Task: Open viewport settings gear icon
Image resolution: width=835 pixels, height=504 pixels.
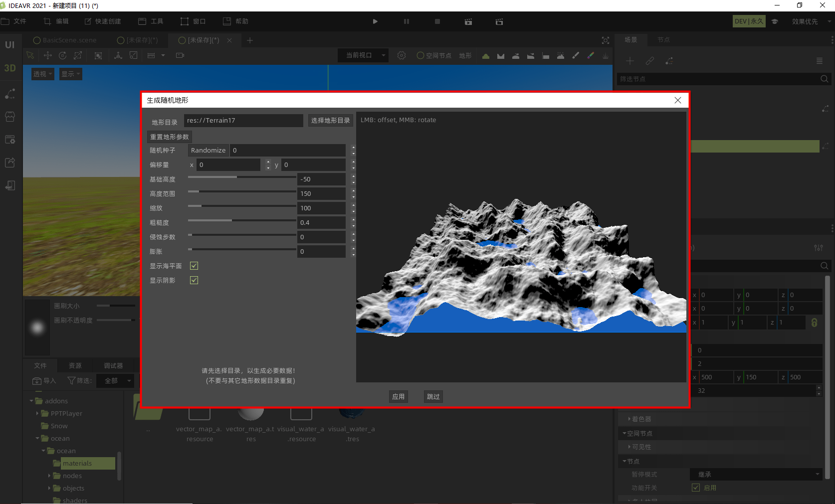Action: (x=402, y=55)
